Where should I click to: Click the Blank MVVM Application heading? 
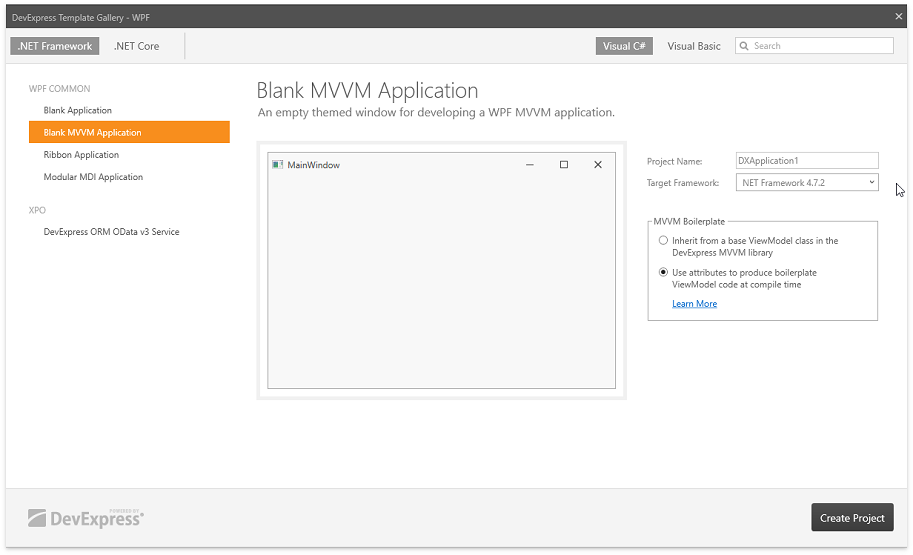(x=367, y=91)
